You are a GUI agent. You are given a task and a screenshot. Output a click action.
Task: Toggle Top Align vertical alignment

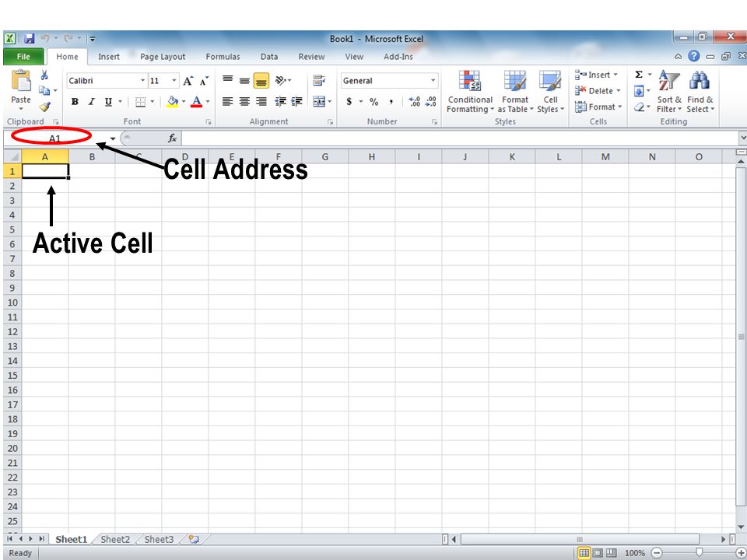tap(228, 80)
